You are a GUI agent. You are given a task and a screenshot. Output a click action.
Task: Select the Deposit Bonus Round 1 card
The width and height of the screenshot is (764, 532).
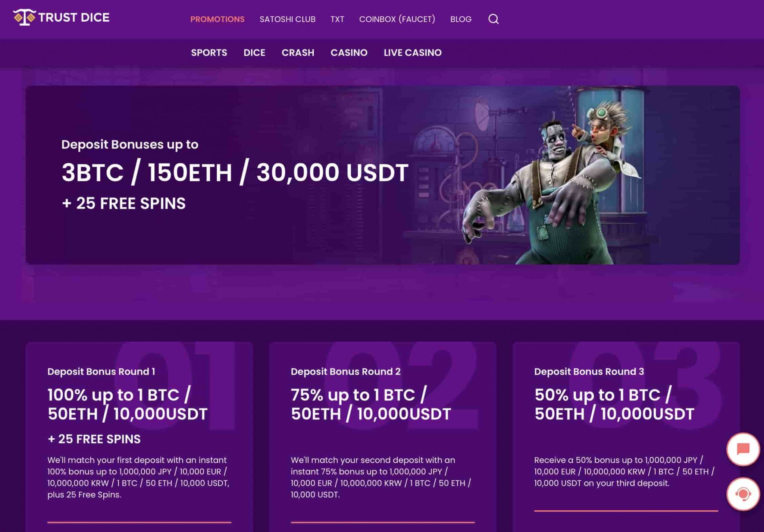pyautogui.click(x=140, y=437)
